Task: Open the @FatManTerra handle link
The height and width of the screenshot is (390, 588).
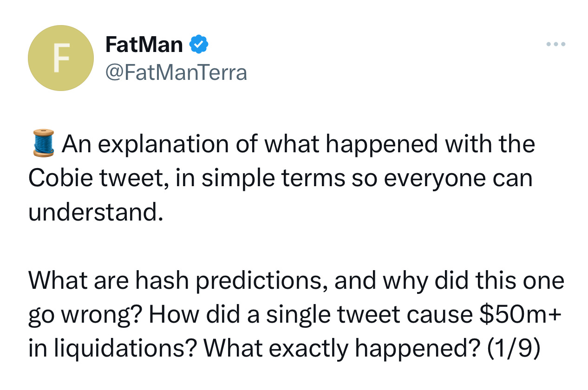Action: click(x=176, y=72)
